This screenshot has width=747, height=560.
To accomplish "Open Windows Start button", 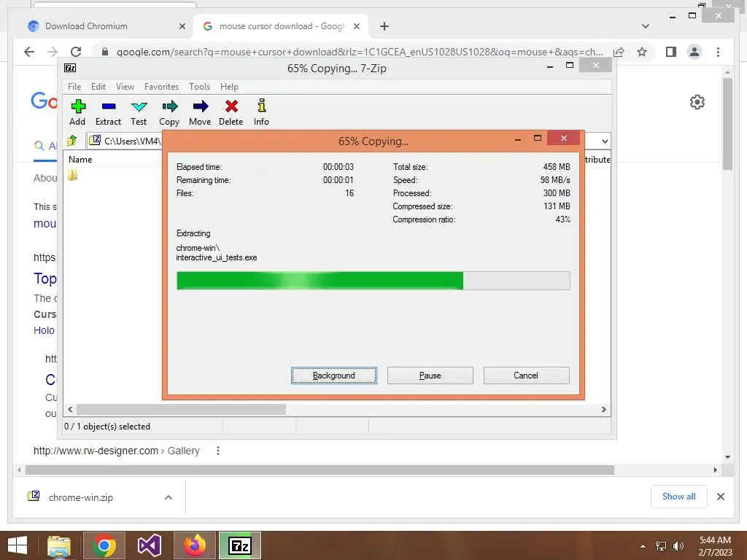I will tap(18, 545).
